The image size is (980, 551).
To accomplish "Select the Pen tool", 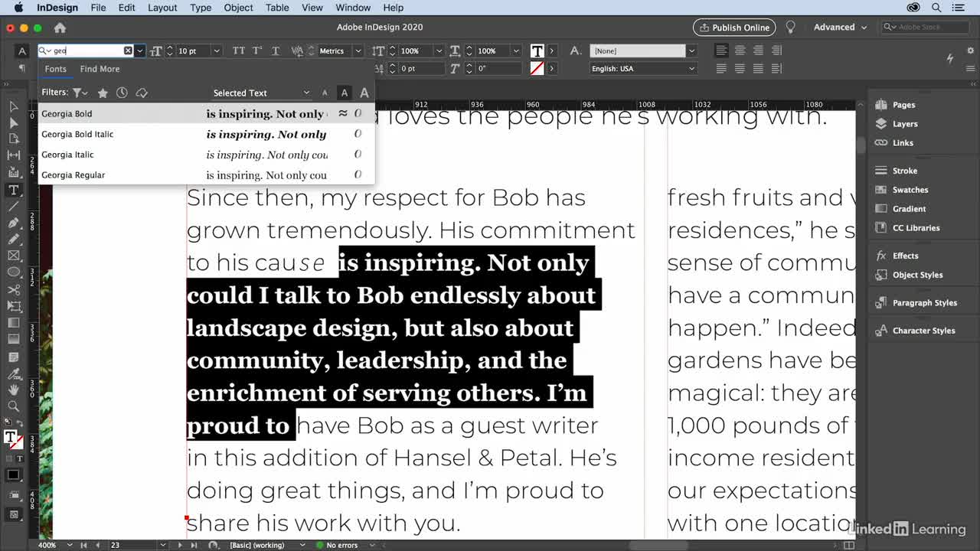I will coord(13,223).
